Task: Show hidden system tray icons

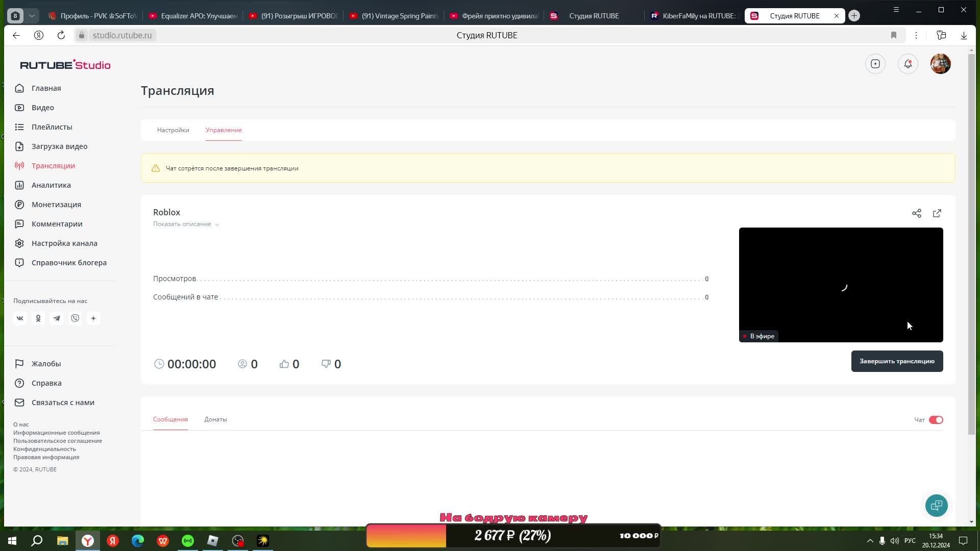Action: tap(870, 541)
